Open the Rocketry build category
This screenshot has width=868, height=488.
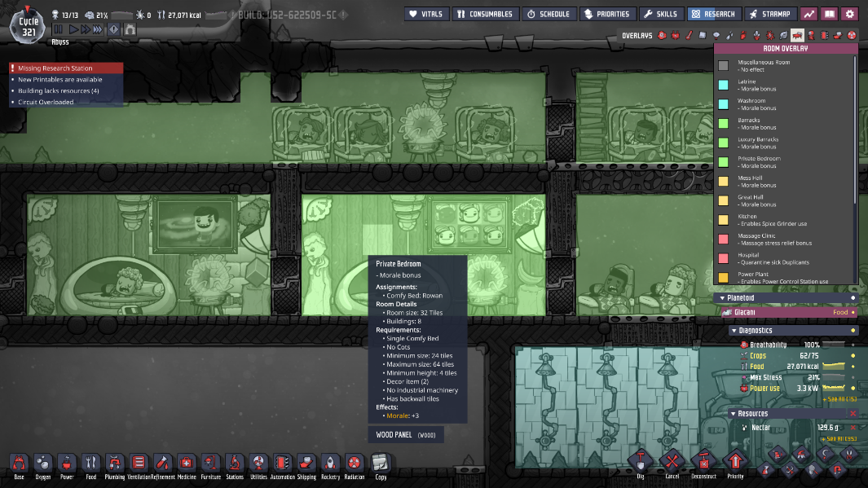tap(330, 464)
